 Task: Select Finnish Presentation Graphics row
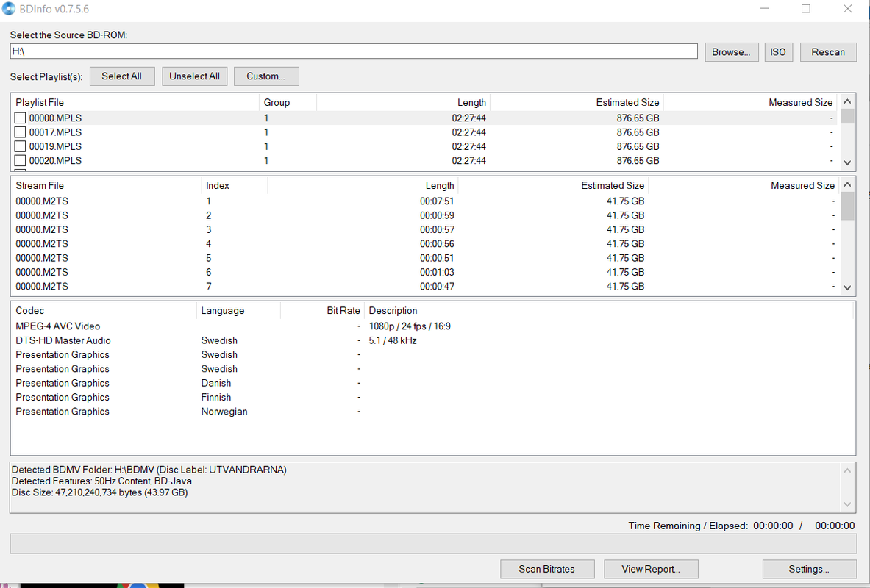(x=432, y=397)
